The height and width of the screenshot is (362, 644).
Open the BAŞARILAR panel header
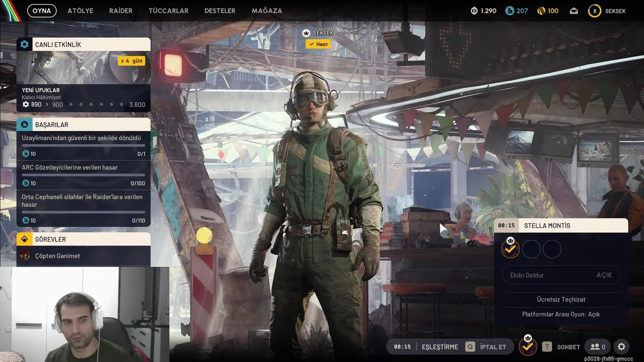[84, 124]
